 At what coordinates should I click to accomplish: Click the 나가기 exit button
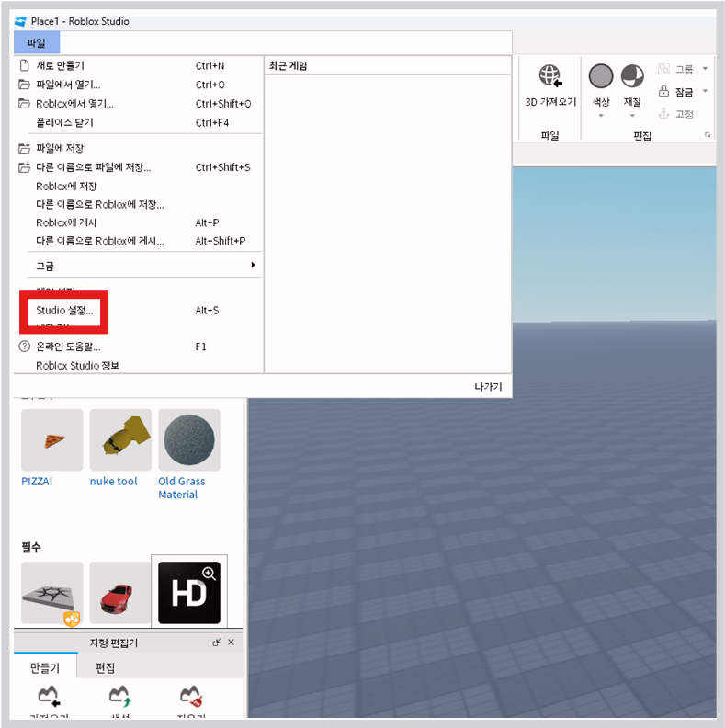pyautogui.click(x=488, y=386)
